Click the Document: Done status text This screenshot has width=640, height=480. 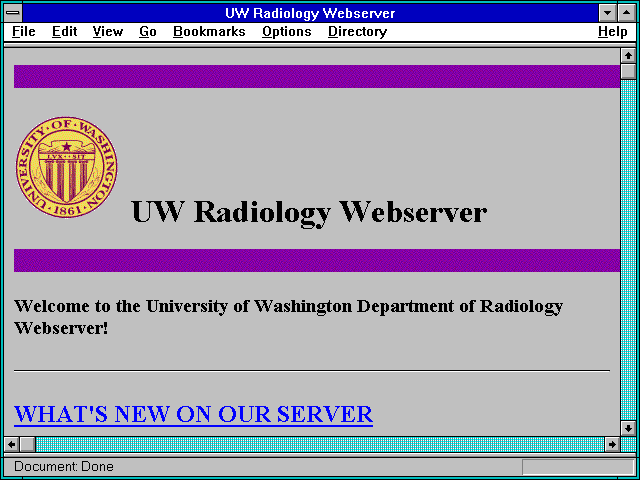pyautogui.click(x=64, y=466)
